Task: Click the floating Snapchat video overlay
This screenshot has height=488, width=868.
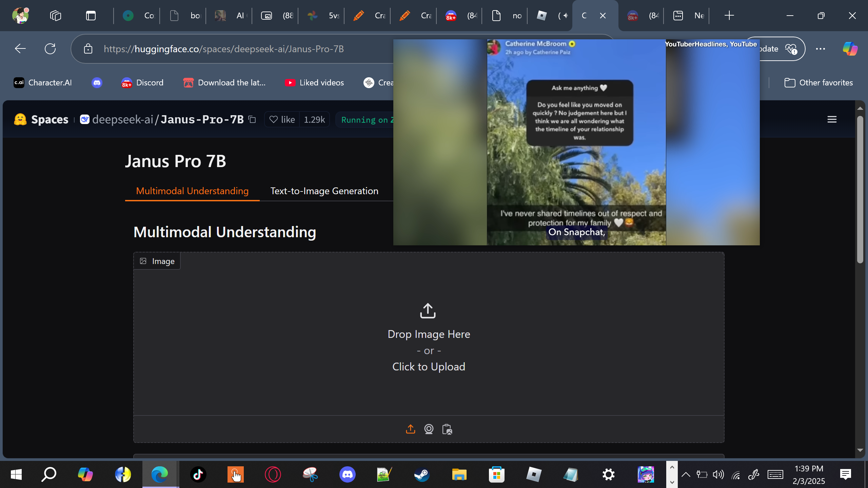Action: 576,142
